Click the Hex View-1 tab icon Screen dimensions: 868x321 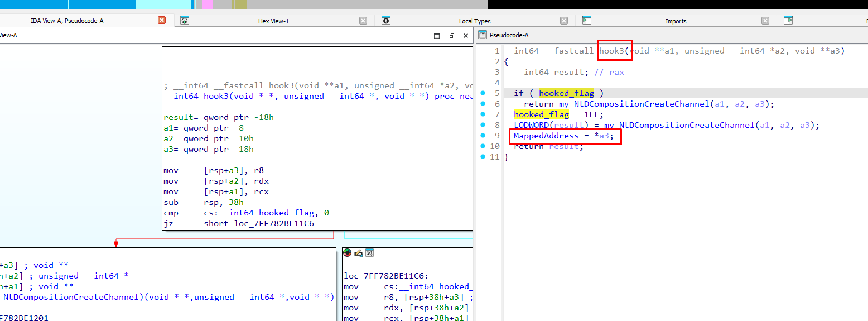(x=185, y=21)
